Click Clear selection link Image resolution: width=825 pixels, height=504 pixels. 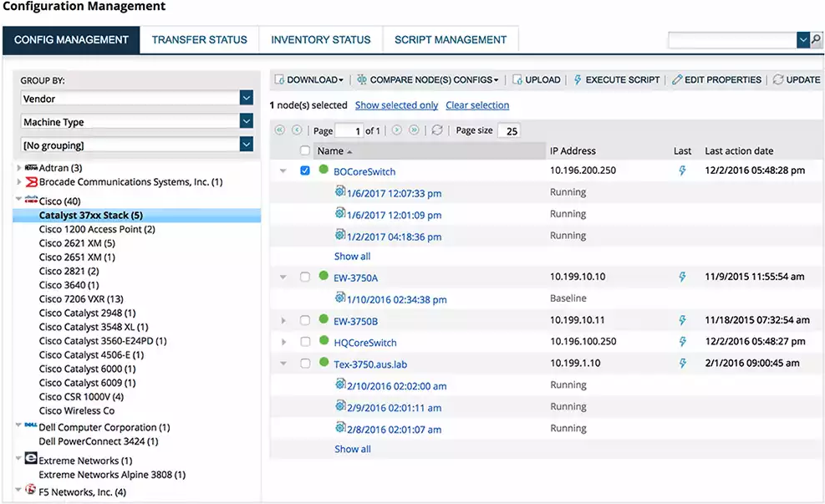click(477, 105)
